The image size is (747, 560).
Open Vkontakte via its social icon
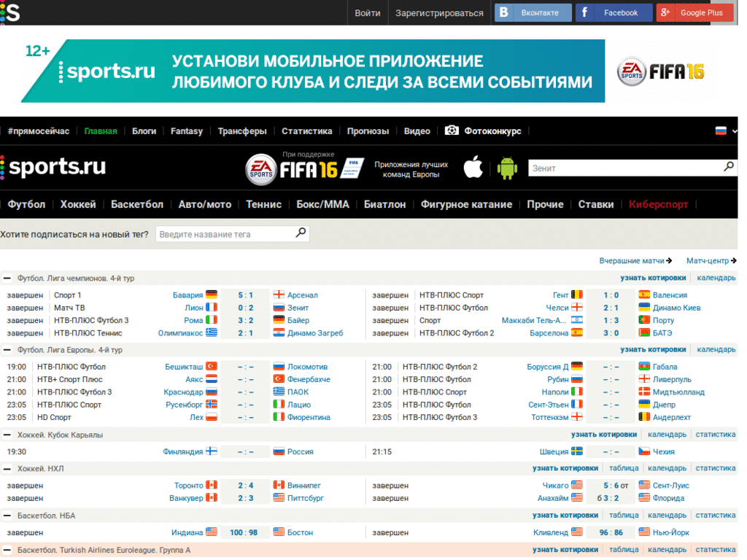[x=503, y=12]
